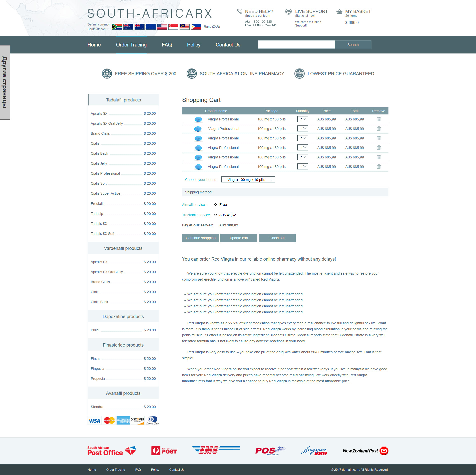Image resolution: width=476 pixels, height=475 pixels.
Task: Pick the Philippines flag currency
Action: coord(196,27)
